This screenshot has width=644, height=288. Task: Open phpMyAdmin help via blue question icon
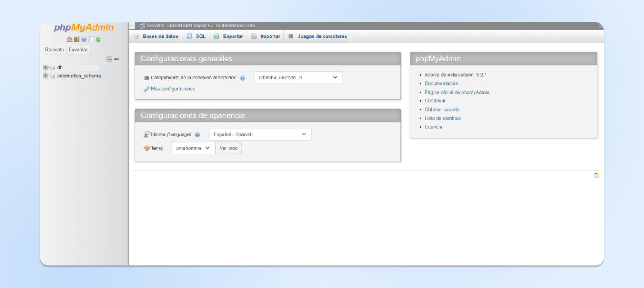(x=83, y=39)
